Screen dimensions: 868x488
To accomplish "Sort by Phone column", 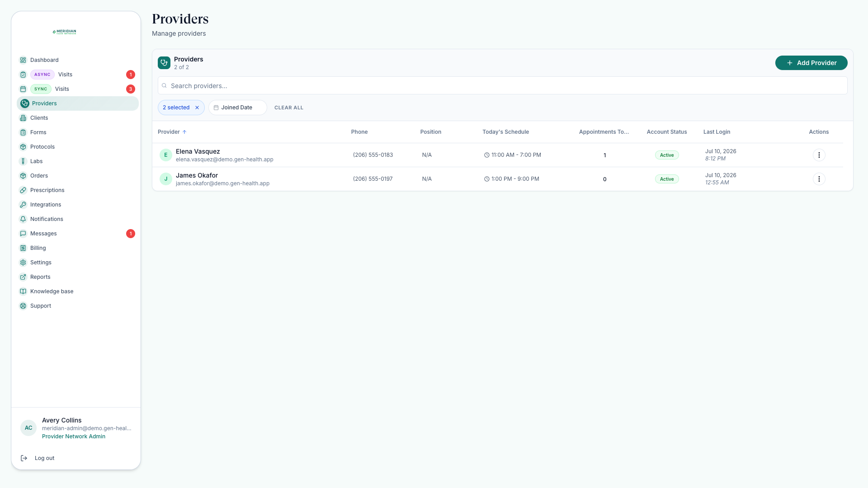I will coord(359,132).
